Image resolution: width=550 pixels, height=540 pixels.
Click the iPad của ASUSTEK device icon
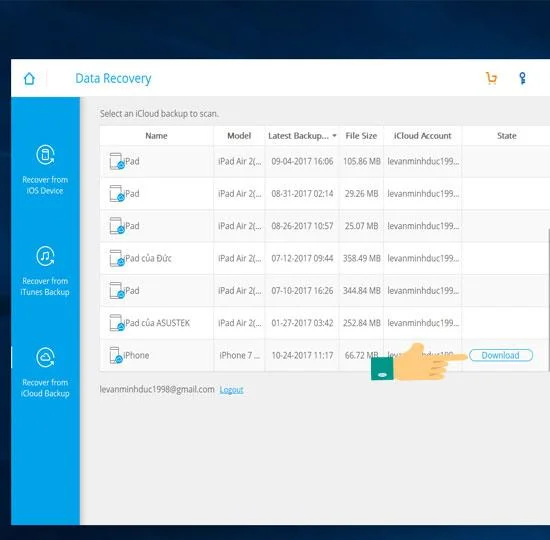click(117, 323)
